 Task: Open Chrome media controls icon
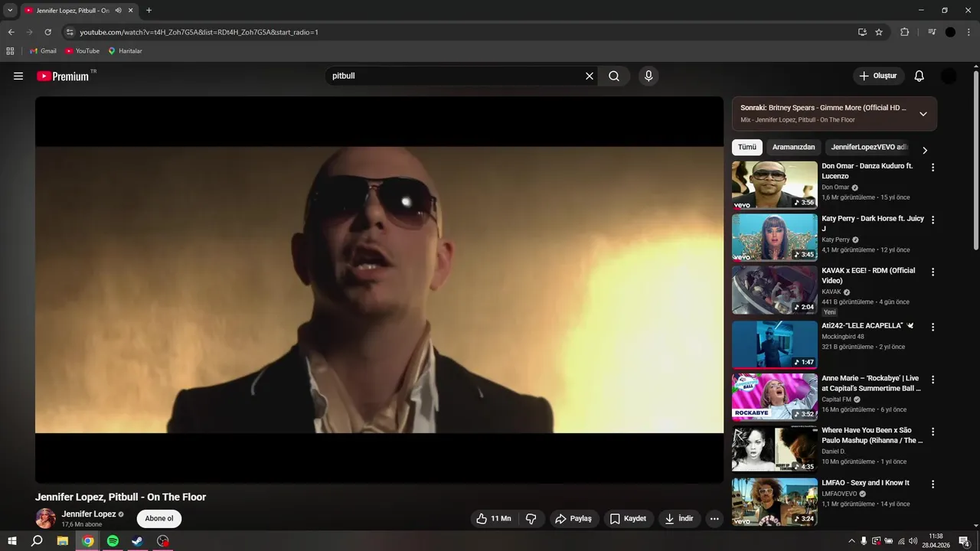[932, 32]
